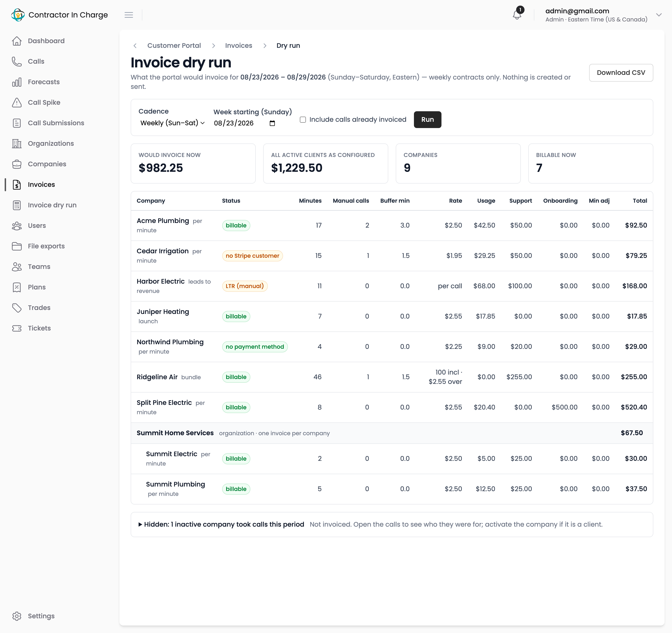Click Split Pine Electric total $520.40
Screen dimensions: 672x633
[x=634, y=408]
